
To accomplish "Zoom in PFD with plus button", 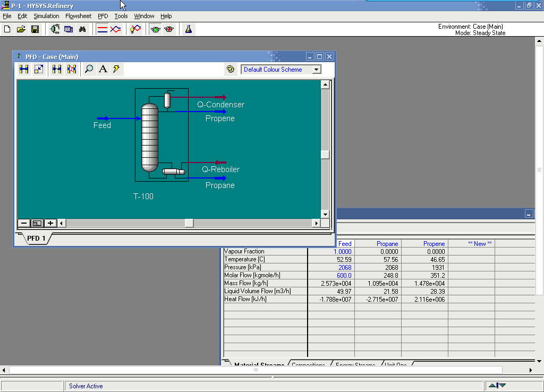I will [50, 223].
